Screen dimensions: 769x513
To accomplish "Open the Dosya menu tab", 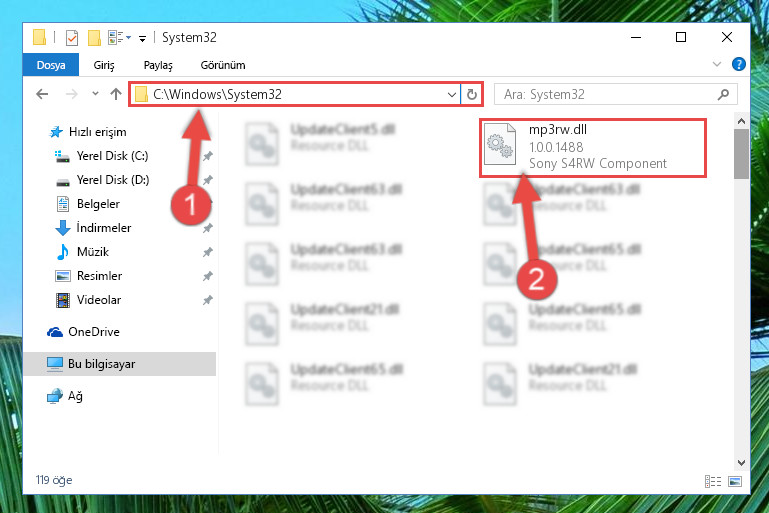I will pos(51,65).
